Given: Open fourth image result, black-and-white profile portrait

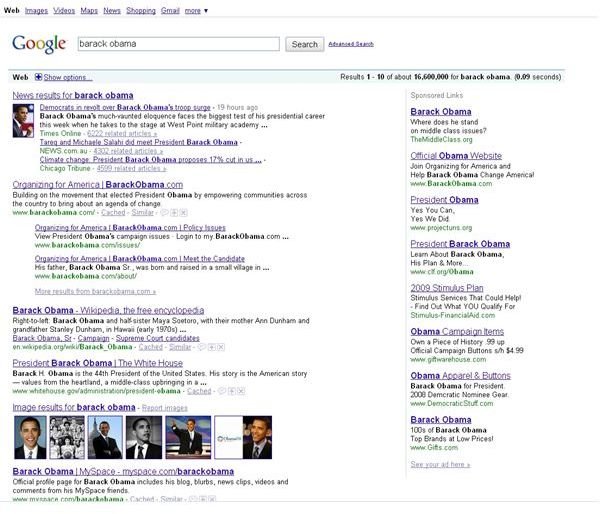Looking at the screenshot, I should [x=144, y=437].
